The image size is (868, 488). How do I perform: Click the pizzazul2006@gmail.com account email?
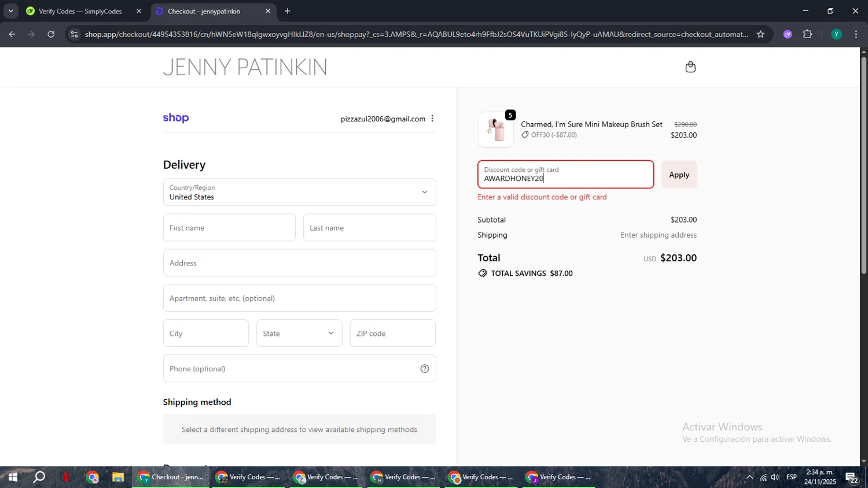[x=382, y=119]
